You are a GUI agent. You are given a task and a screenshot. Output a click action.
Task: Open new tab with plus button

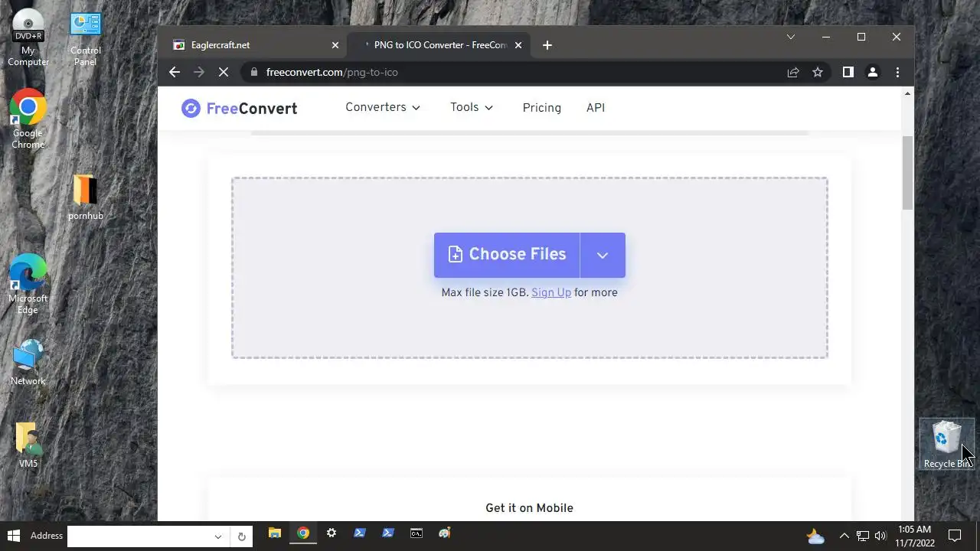click(547, 45)
